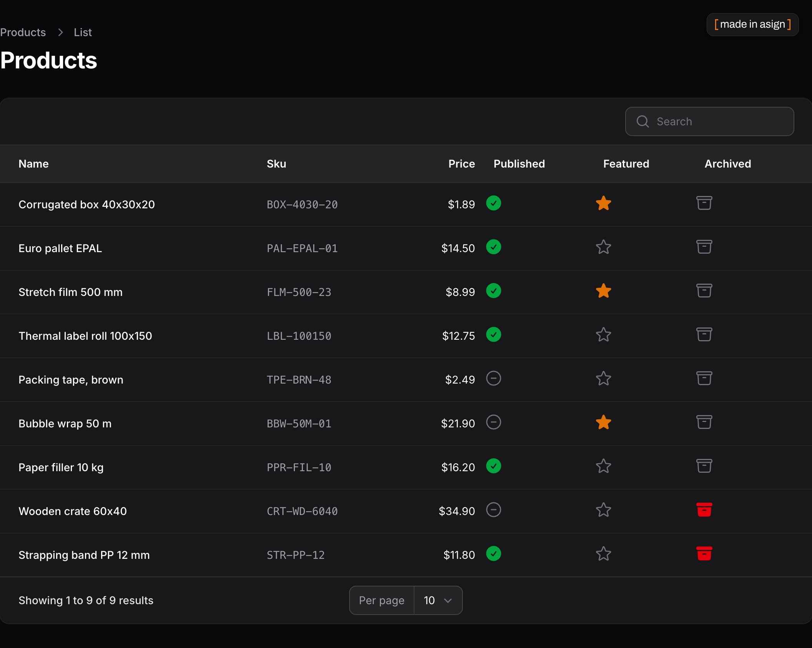Click the empty featured star for Strapping band PP
This screenshot has width=812, height=648.
point(603,554)
